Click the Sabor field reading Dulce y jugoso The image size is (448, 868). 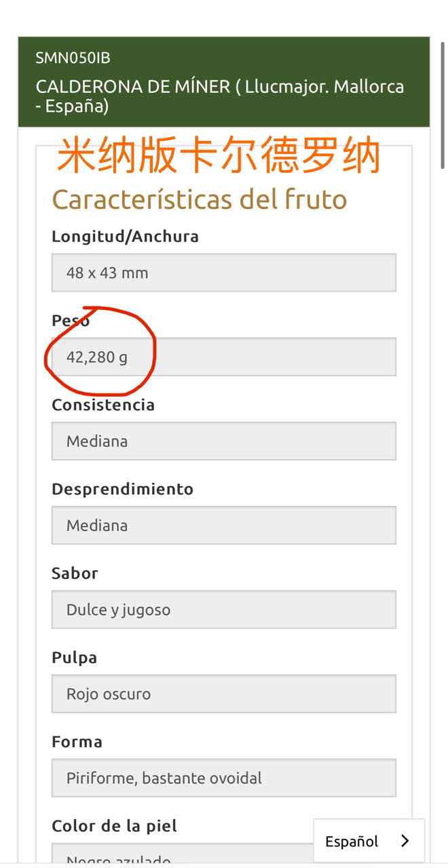point(224,609)
